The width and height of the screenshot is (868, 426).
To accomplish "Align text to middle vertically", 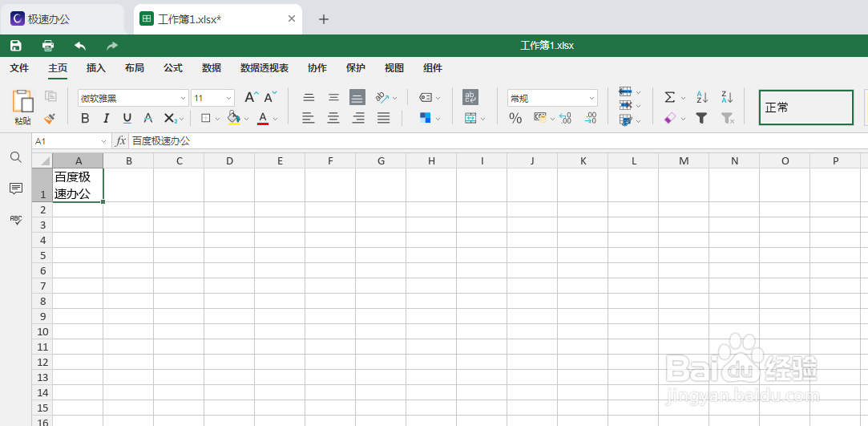I will coord(333,98).
